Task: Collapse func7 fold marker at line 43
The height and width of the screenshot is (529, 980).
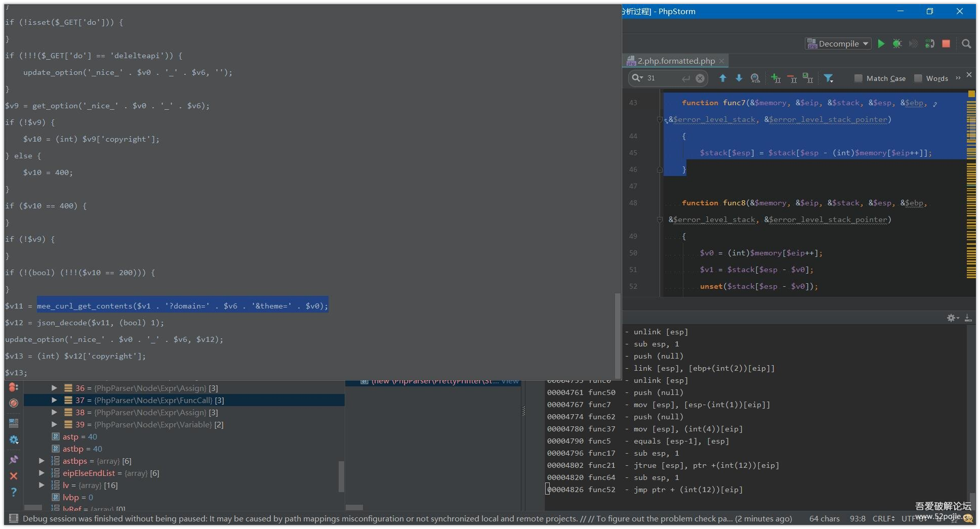Action: tap(660, 120)
